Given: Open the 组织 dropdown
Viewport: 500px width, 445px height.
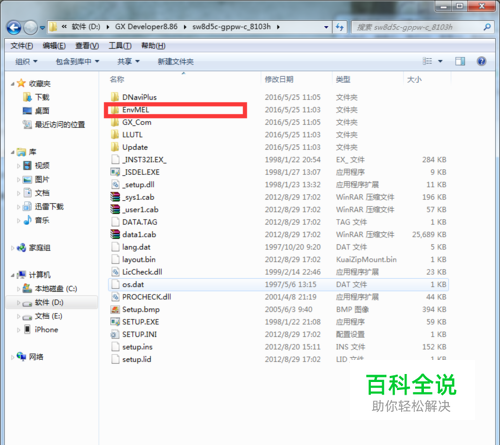Looking at the screenshot, I should click(26, 61).
